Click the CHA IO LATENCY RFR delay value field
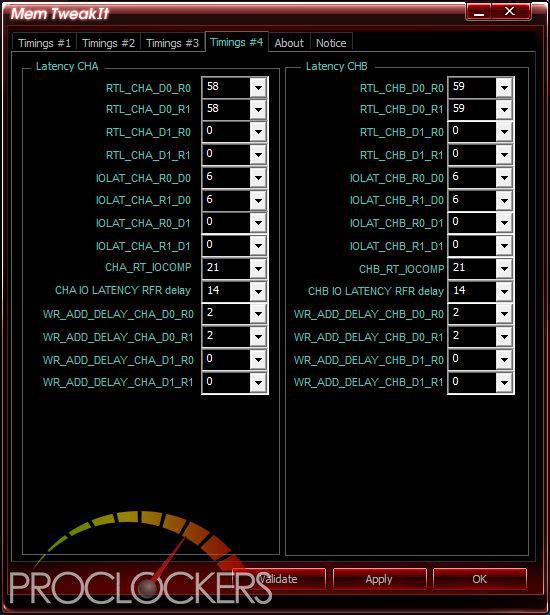The image size is (550, 615). 226,291
